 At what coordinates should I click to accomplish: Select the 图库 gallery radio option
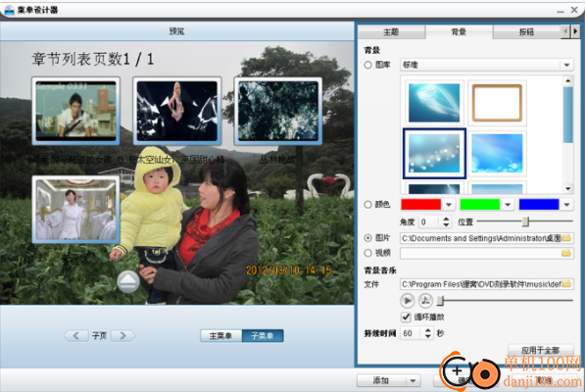[x=367, y=65]
